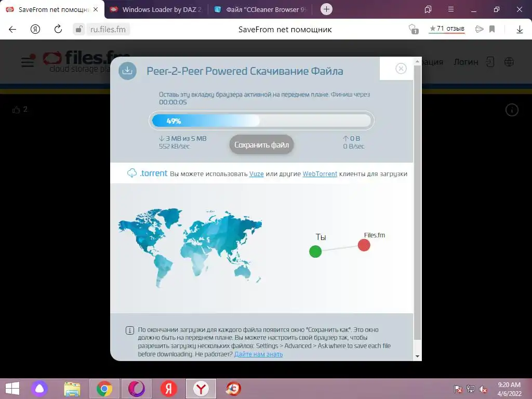Image resolution: width=532 pixels, height=399 pixels.
Task: Close the SaveFrom net помощник tab
Action: pos(96,9)
